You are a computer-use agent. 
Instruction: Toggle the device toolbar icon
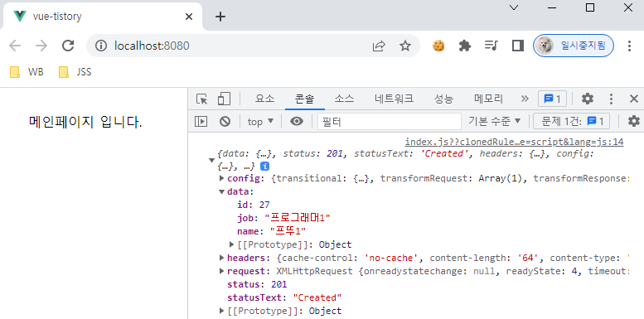pyautogui.click(x=224, y=99)
